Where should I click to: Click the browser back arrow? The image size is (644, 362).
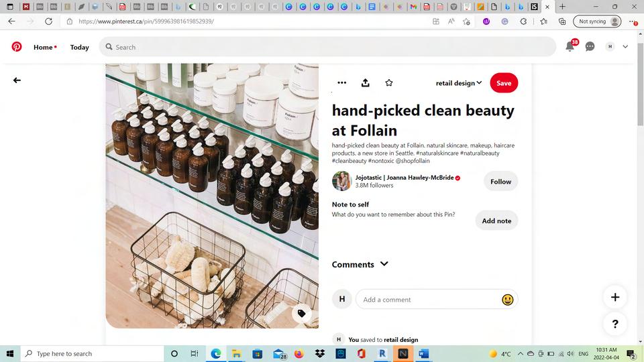click(x=11, y=21)
